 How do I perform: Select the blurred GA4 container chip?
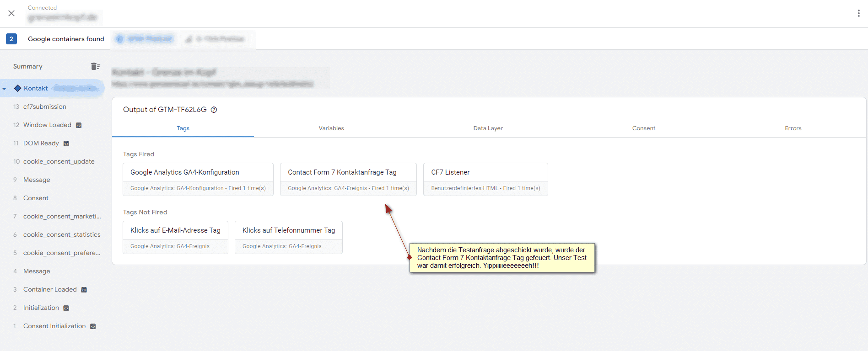(x=215, y=39)
